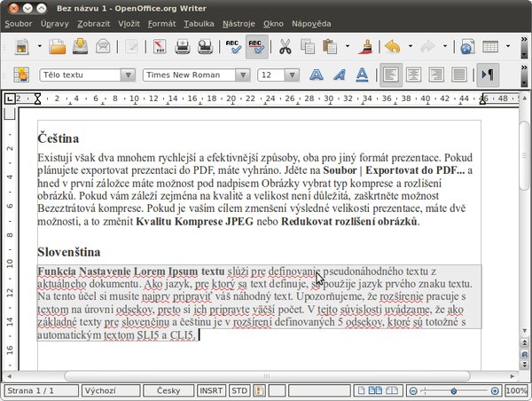
Task: Run the Spelling and Grammar check icon
Action: [x=234, y=47]
